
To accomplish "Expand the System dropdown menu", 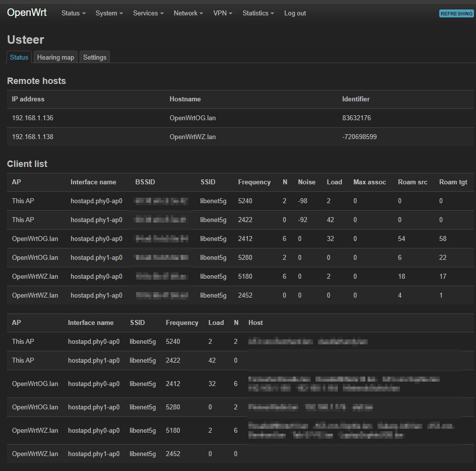I will pyautogui.click(x=109, y=13).
